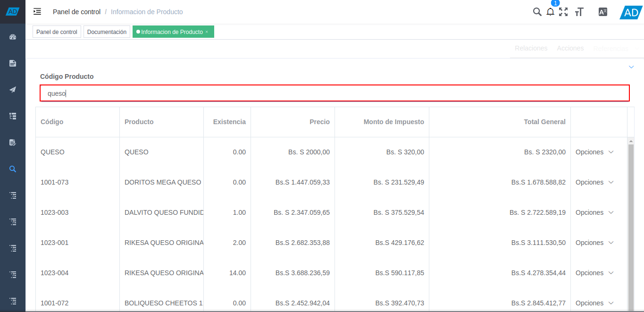Select the DALVITO QUESO FUNDID product cell
Viewport: 644px width, 312px height.
point(161,212)
